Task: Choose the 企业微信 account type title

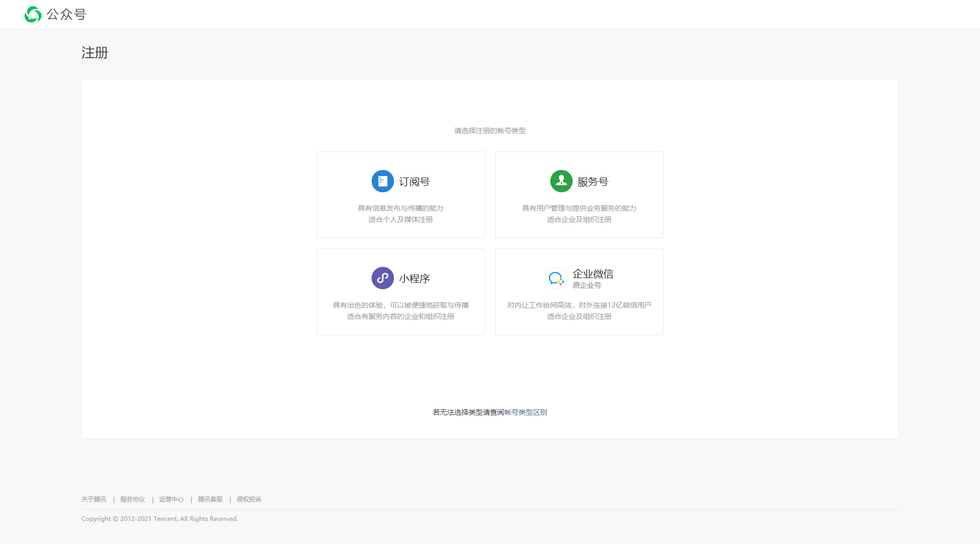Action: tap(593, 274)
